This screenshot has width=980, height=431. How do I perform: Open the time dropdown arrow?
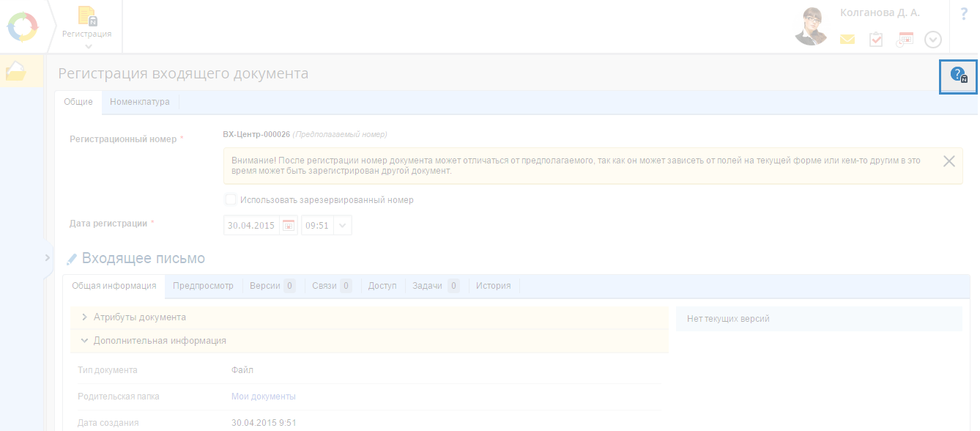coord(343,226)
